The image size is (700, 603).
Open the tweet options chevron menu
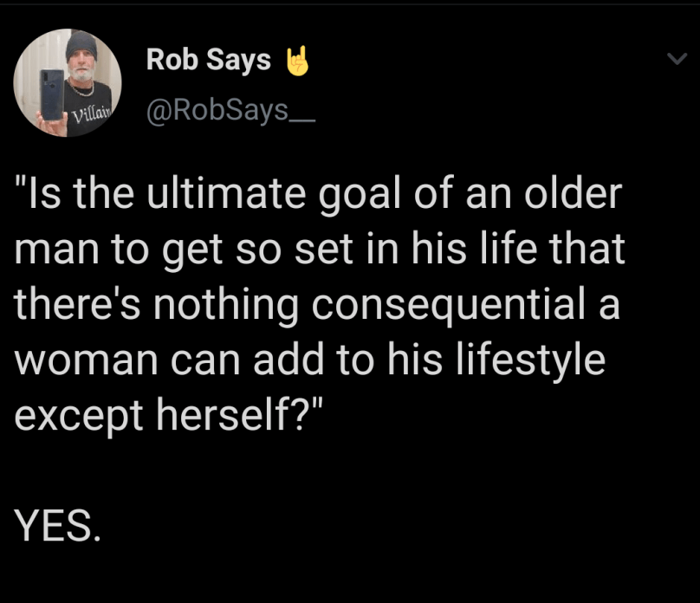tap(674, 59)
